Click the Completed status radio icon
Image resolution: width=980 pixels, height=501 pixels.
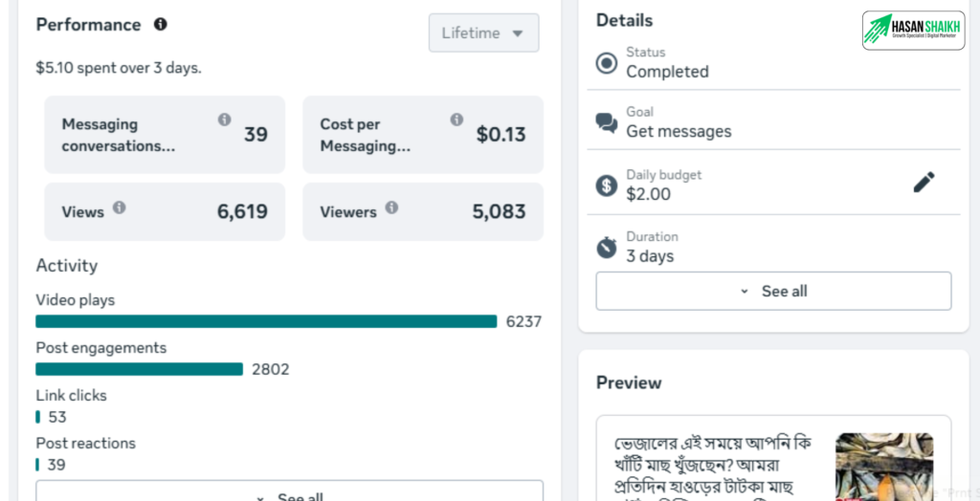[x=607, y=63]
